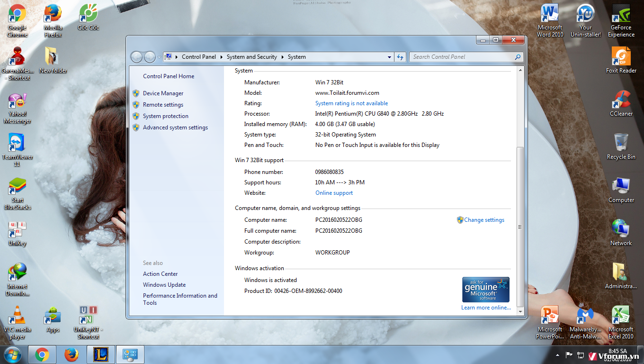Image resolution: width=644 pixels, height=364 pixels.
Task: Open Action Center flag in system tray
Action: click(x=569, y=355)
